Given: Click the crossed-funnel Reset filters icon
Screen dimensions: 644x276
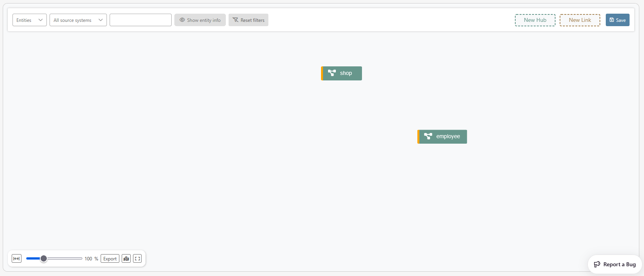Looking at the screenshot, I should point(236,20).
